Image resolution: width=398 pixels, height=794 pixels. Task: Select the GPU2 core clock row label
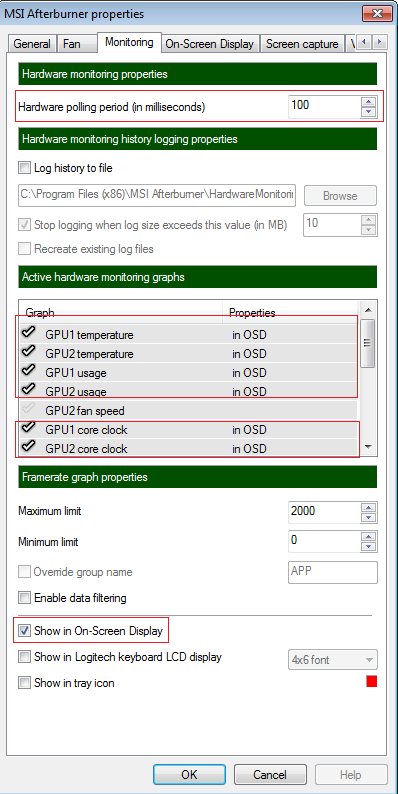click(86, 449)
